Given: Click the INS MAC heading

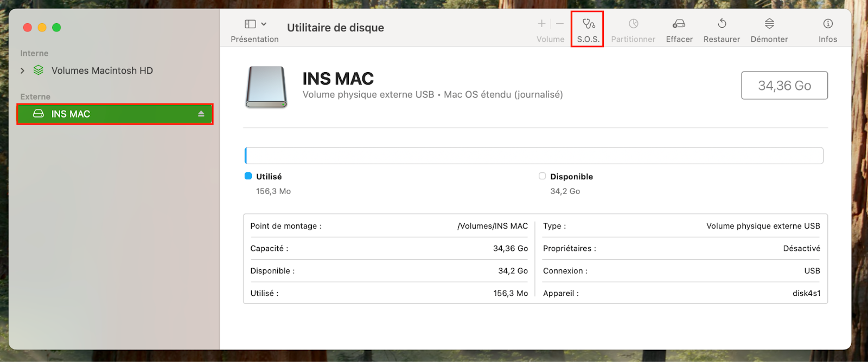Looking at the screenshot, I should tap(338, 79).
